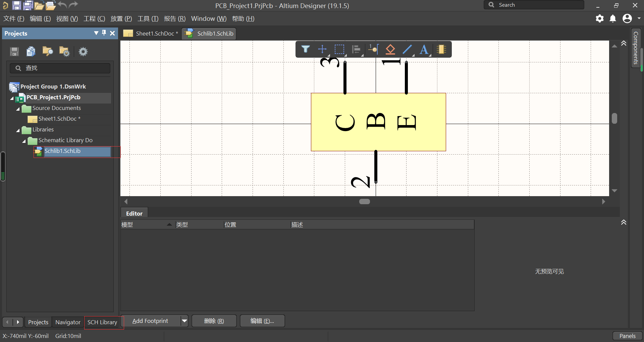Click the Redo arrow icon
This screenshot has width=644, height=342.
coord(73,5)
